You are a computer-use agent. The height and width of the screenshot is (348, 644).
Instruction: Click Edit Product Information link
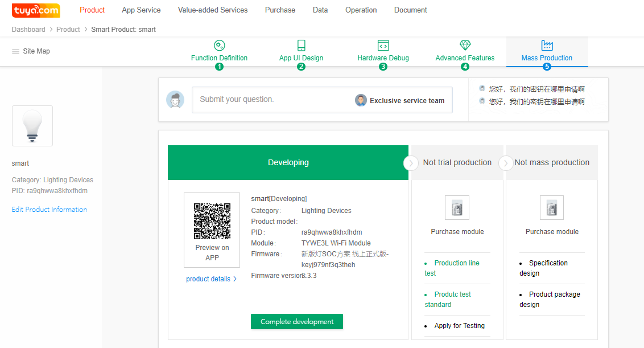coord(49,210)
